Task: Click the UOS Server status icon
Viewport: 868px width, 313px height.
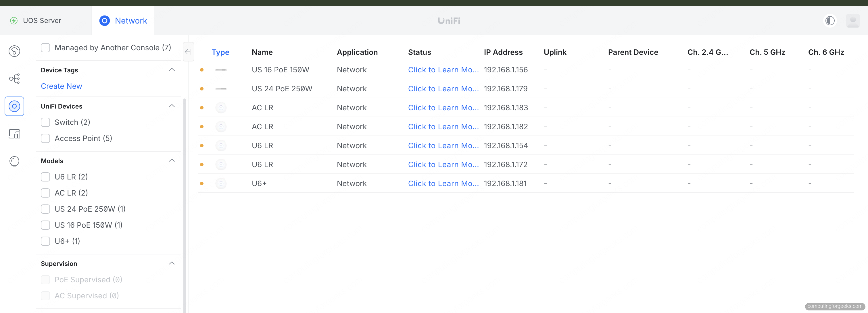Action: pyautogui.click(x=14, y=21)
